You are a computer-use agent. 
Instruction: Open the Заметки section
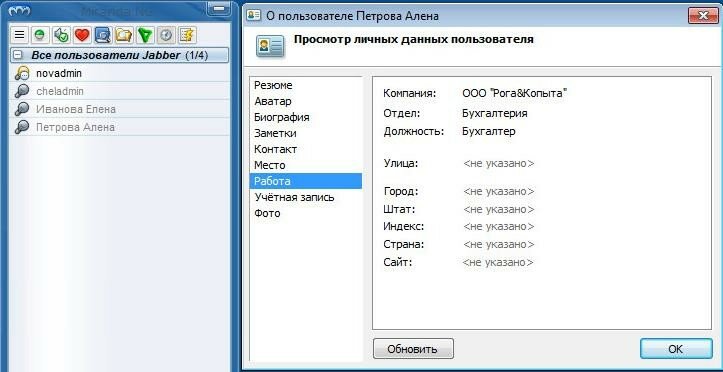point(305,133)
